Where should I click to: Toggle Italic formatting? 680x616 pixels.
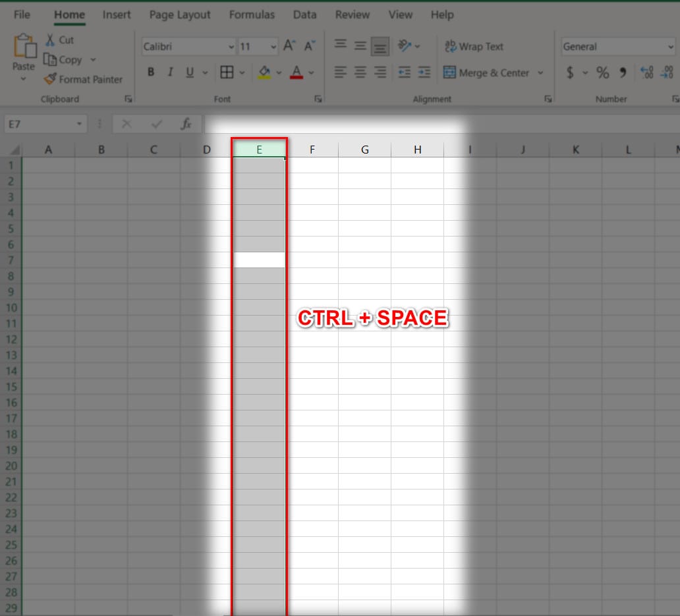click(171, 72)
